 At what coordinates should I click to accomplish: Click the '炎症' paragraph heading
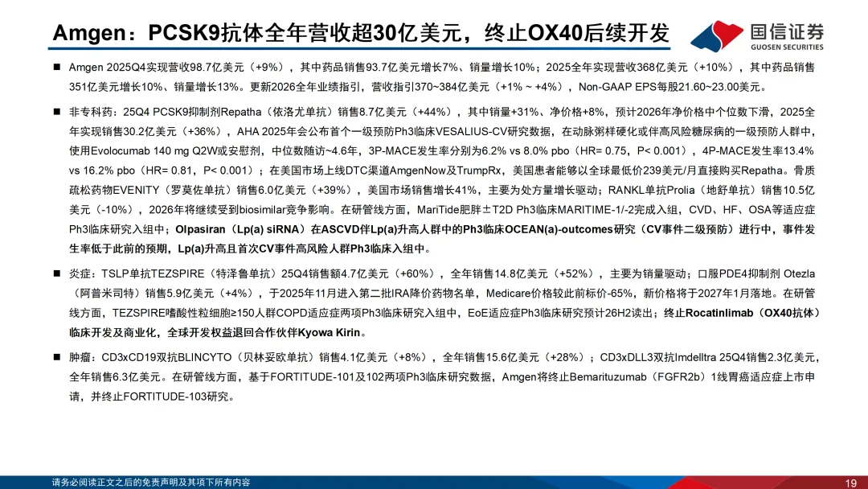pos(80,273)
